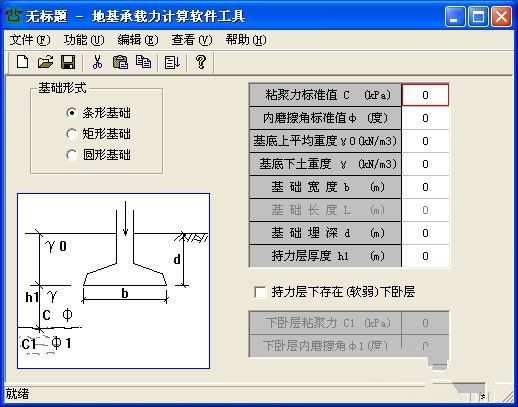The height and width of the screenshot is (407, 518).
Task: Click the 粘聚力标准值 C (kPa) label
Action: tap(325, 95)
